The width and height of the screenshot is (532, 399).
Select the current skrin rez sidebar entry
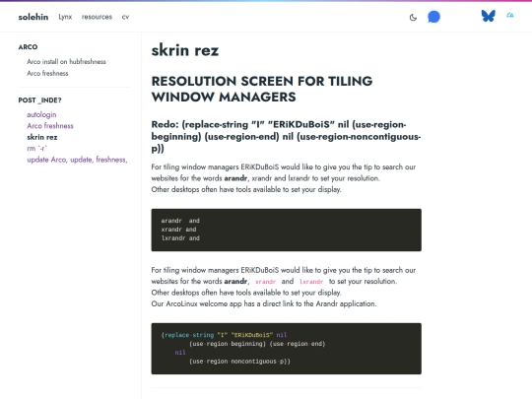[42, 137]
